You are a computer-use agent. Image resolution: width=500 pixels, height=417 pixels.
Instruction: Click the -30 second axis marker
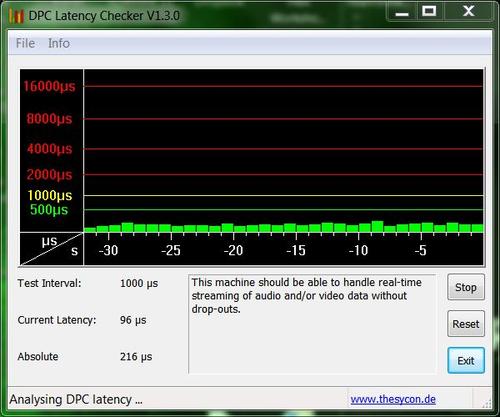click(108, 250)
